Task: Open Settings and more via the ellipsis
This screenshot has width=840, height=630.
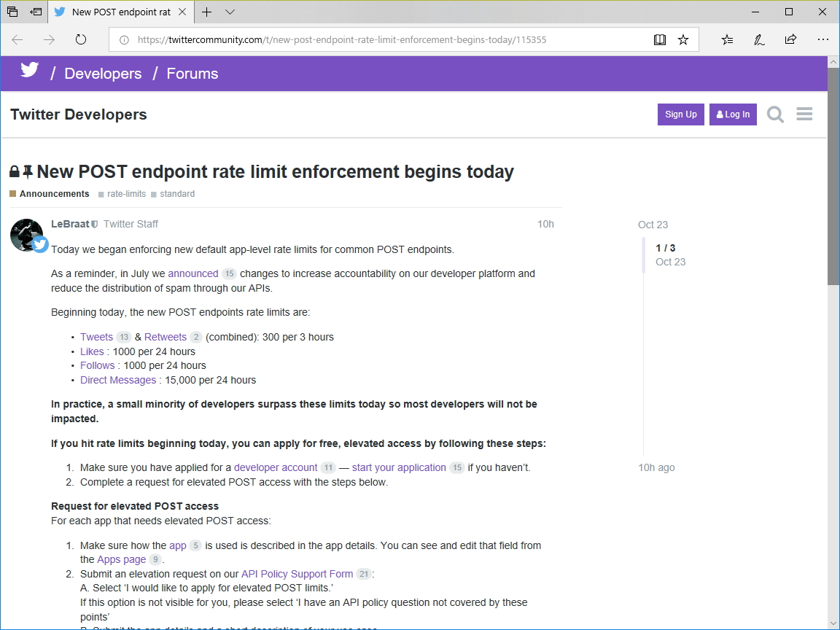Action: (823, 40)
